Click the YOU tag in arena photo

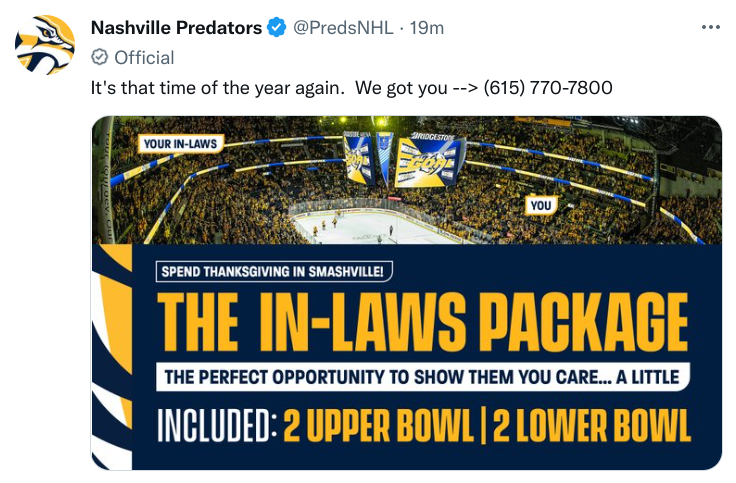point(541,205)
